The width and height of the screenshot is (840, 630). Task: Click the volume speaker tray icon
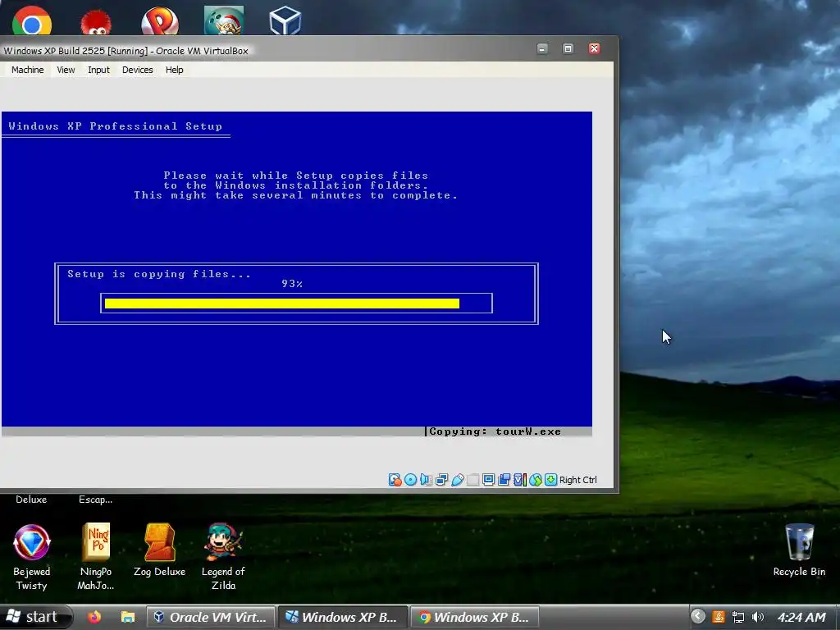point(757,617)
